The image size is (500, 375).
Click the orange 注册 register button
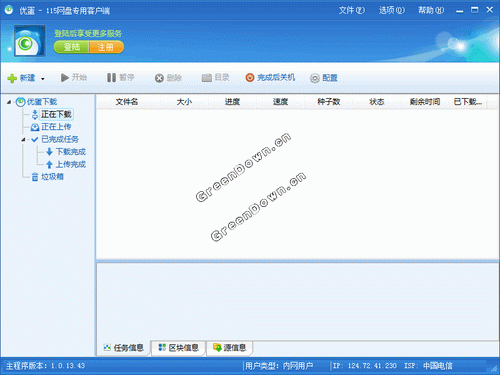[x=106, y=47]
